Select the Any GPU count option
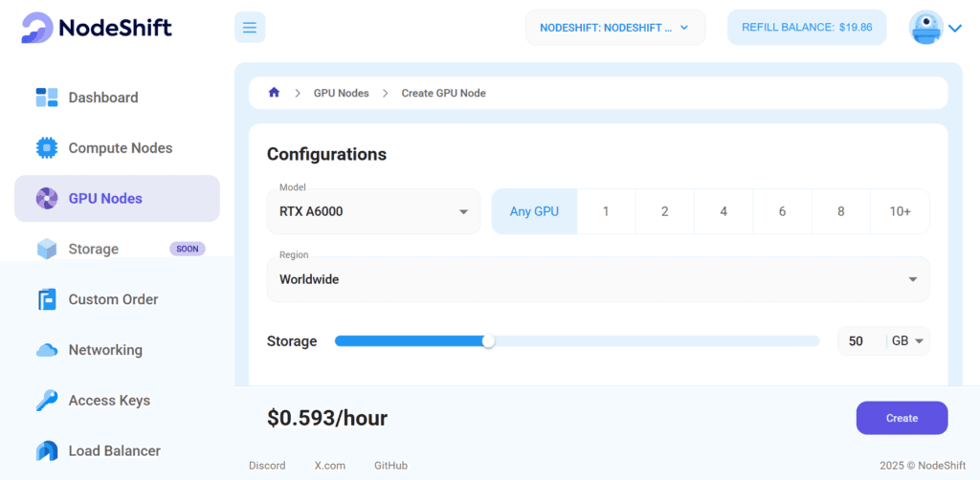Viewport: 980px width, 480px height. tap(534, 211)
